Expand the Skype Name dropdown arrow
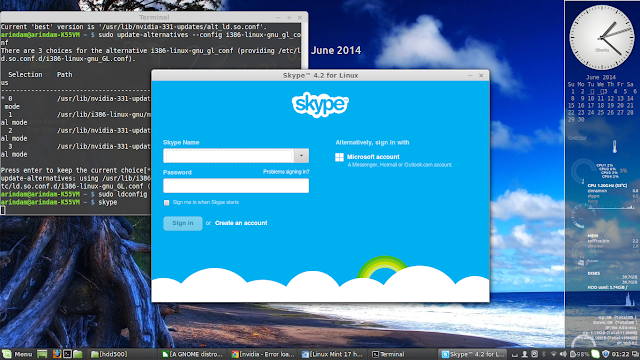This screenshot has width=640, height=360. [301, 156]
